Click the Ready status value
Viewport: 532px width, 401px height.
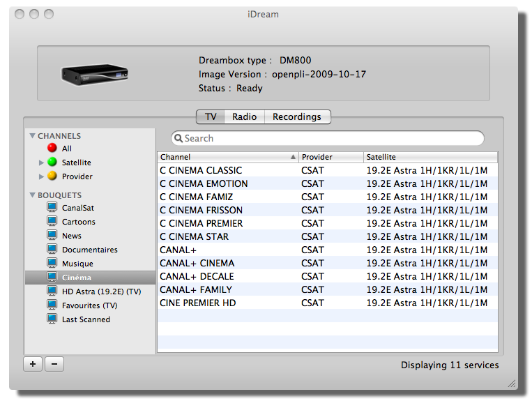pos(250,88)
